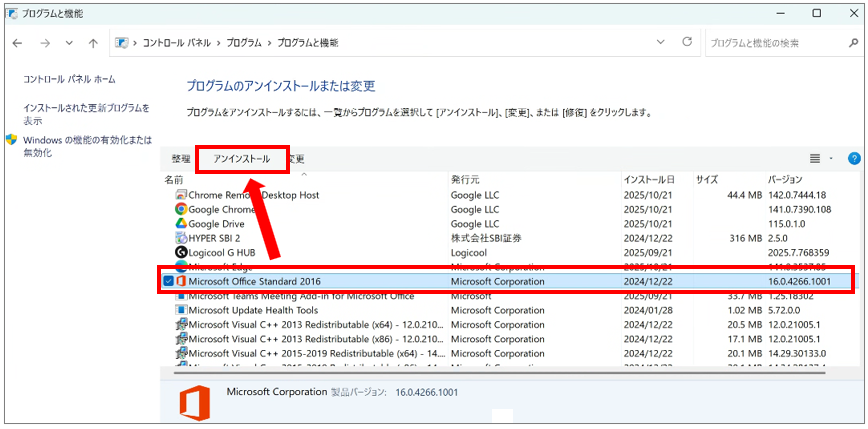
Task: Click the Microsoft Update Health Tools icon
Action: (181, 310)
